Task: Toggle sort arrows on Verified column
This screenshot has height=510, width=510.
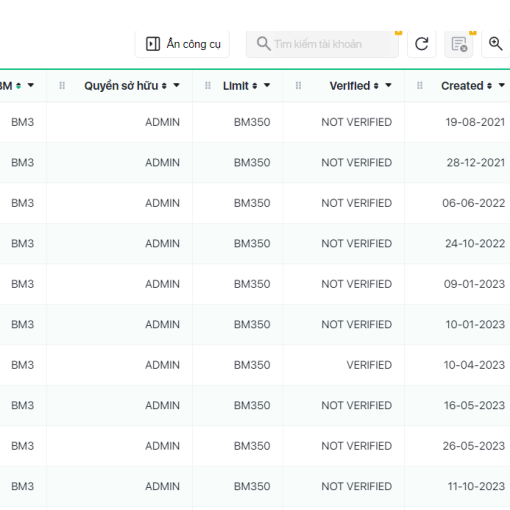Action: [x=376, y=86]
